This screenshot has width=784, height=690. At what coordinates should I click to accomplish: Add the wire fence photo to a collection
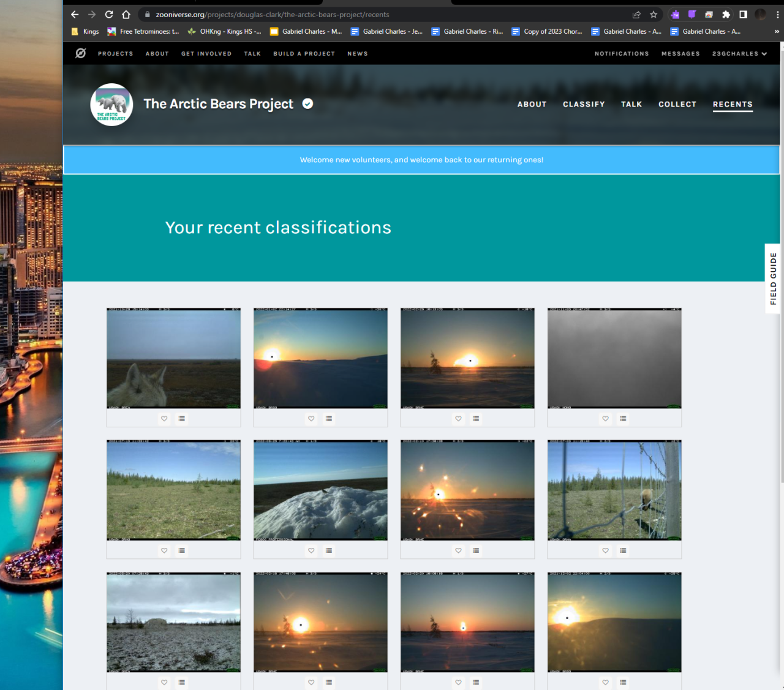coord(623,550)
